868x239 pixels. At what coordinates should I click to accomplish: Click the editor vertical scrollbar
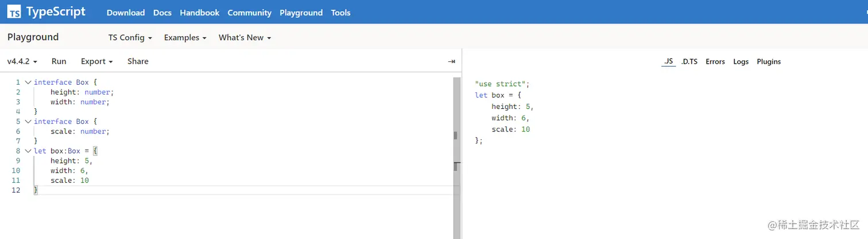pos(456,158)
